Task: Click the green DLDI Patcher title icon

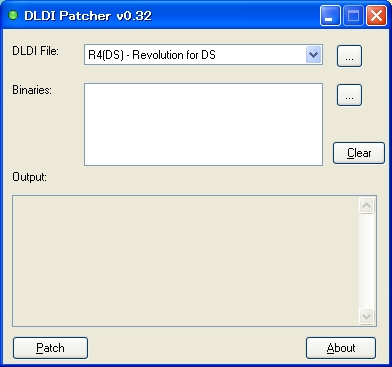Action: coord(13,15)
